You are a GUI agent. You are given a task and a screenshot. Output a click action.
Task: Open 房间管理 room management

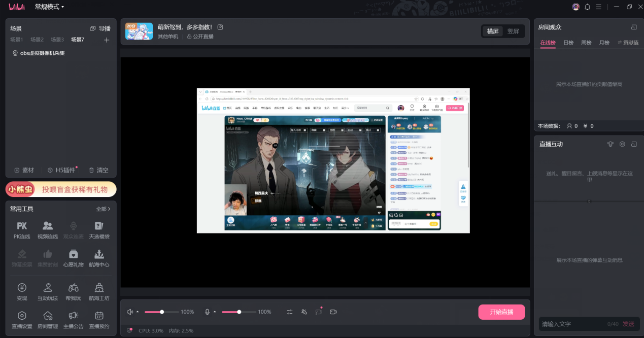pyautogui.click(x=48, y=320)
